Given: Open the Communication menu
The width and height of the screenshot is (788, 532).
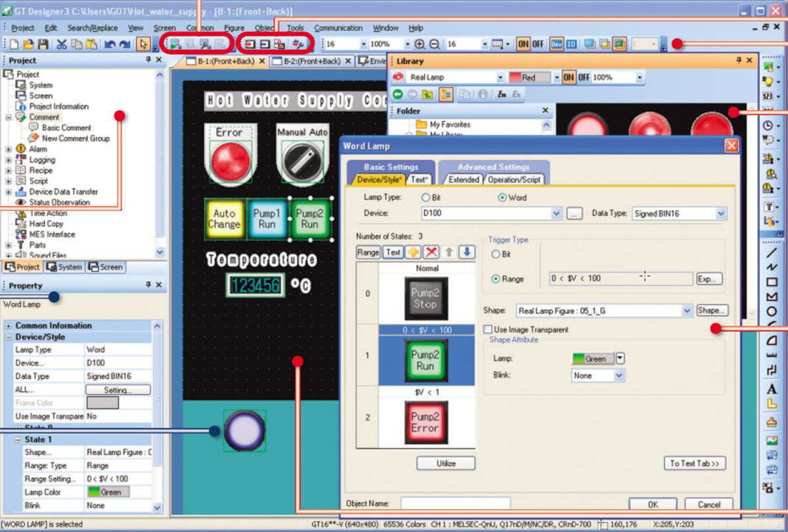Looking at the screenshot, I should coord(338,28).
